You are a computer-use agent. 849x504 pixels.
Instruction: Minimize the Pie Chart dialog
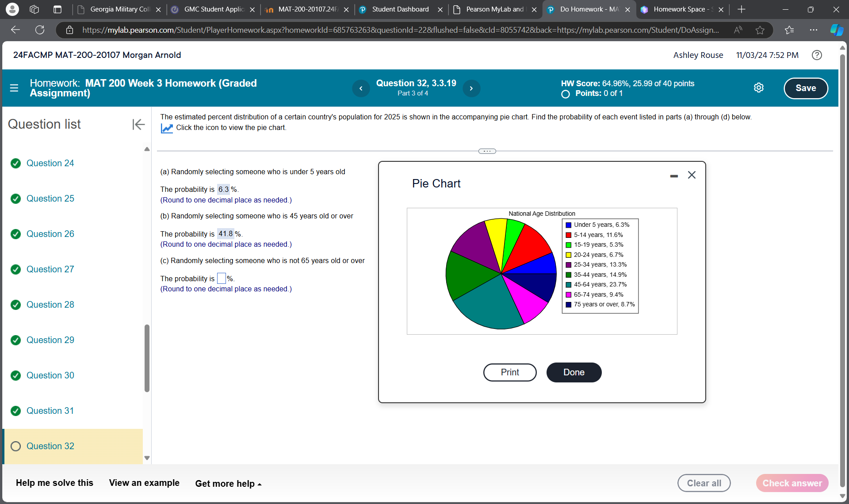[674, 176]
